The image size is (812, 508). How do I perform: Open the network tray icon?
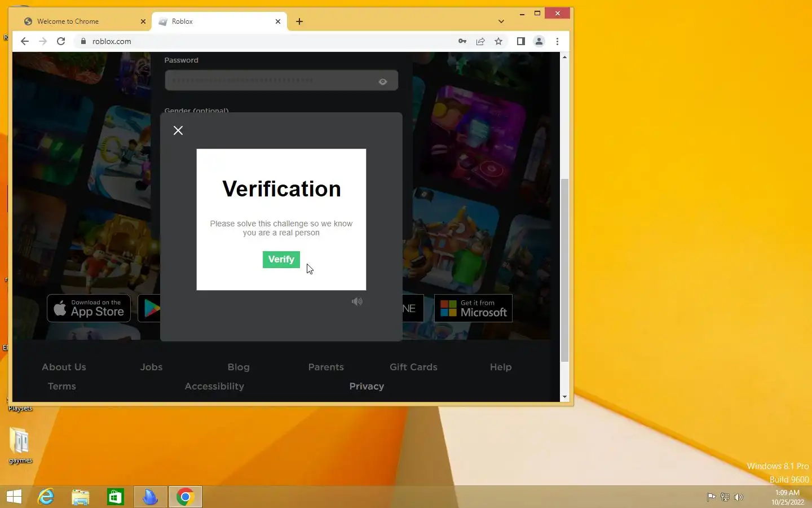pyautogui.click(x=725, y=497)
